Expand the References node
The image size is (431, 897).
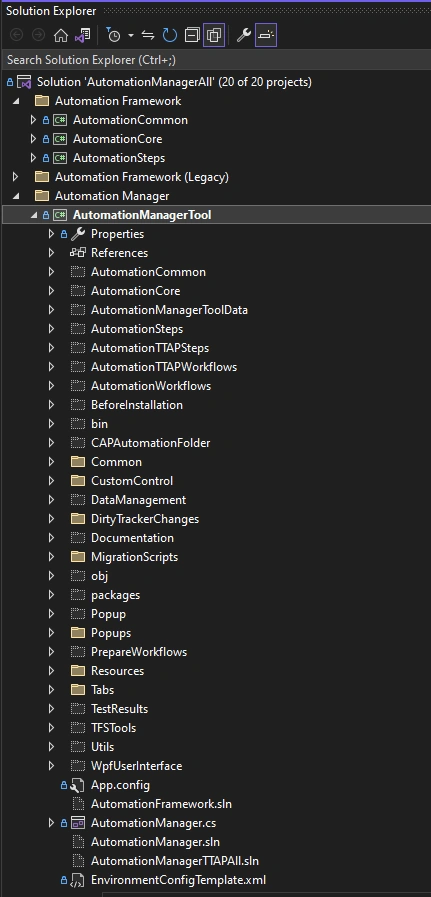click(52, 253)
